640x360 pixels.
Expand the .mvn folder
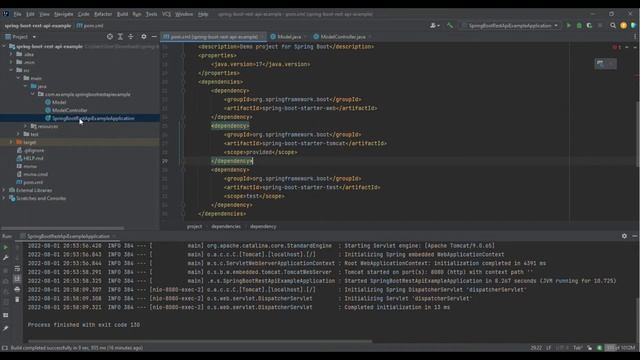tap(11, 62)
